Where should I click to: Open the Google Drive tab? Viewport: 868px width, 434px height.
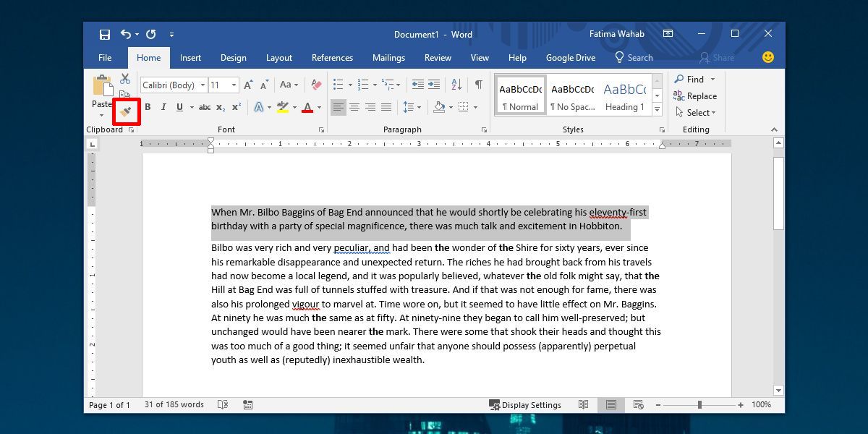pos(571,58)
